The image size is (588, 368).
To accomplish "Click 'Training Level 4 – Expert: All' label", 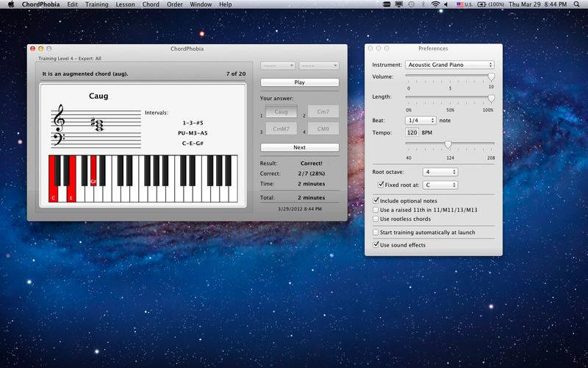I will [70, 59].
